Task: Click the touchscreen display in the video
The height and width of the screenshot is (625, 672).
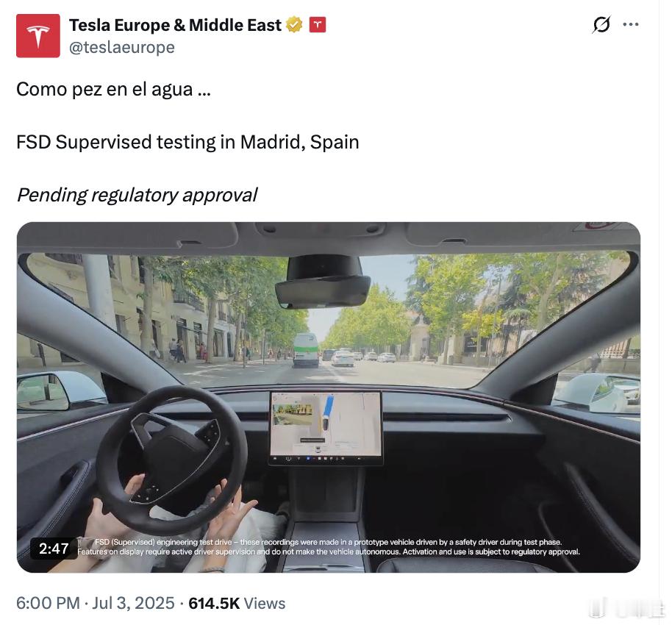Action: 326,428
